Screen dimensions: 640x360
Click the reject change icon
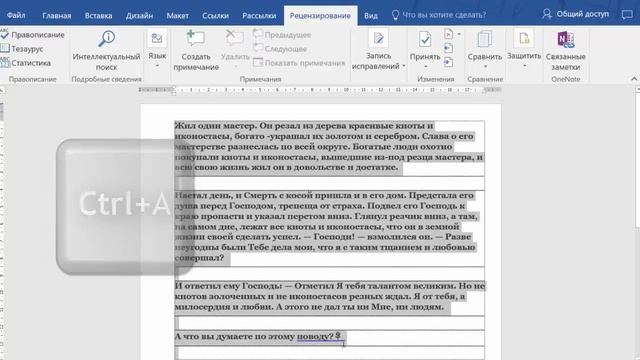(448, 34)
